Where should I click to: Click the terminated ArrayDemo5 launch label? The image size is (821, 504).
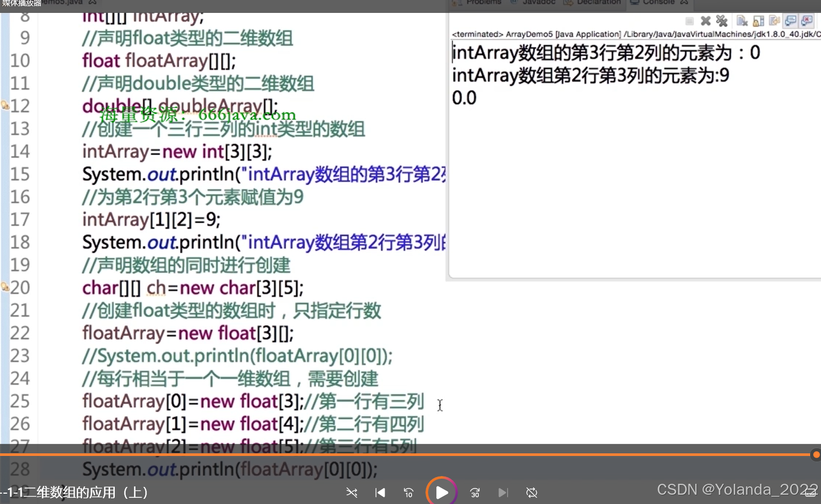click(x=636, y=34)
